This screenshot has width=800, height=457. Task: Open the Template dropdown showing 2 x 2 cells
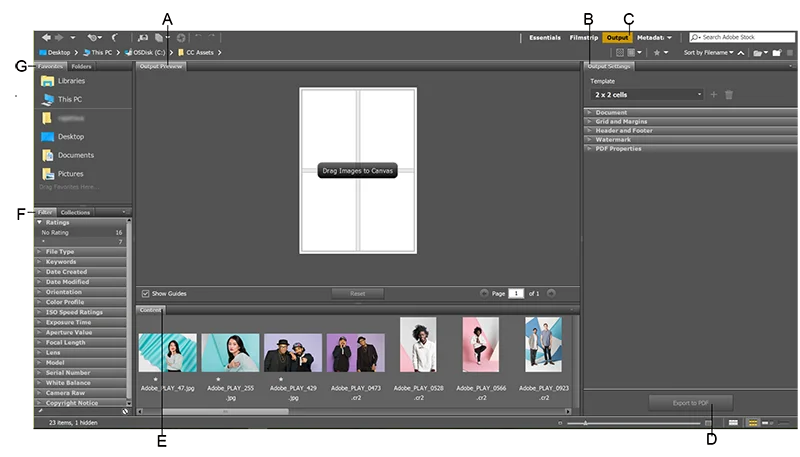(647, 94)
